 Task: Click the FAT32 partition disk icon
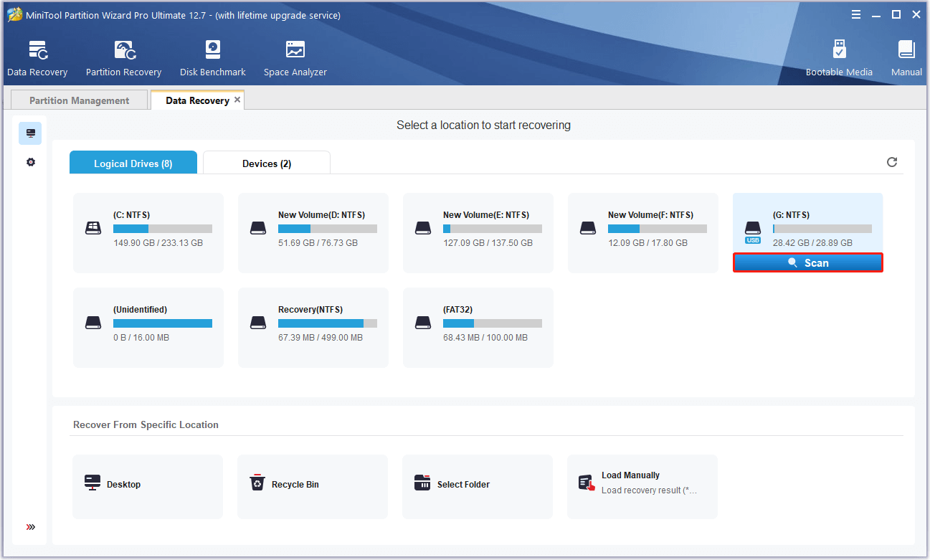423,323
